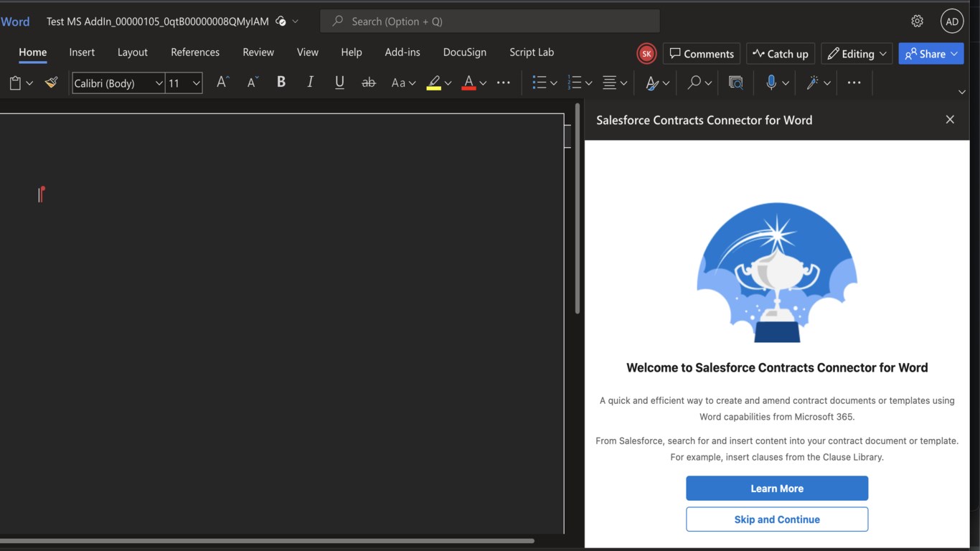Open the Help tab
Viewport: 980px width, 551px height.
(x=352, y=52)
